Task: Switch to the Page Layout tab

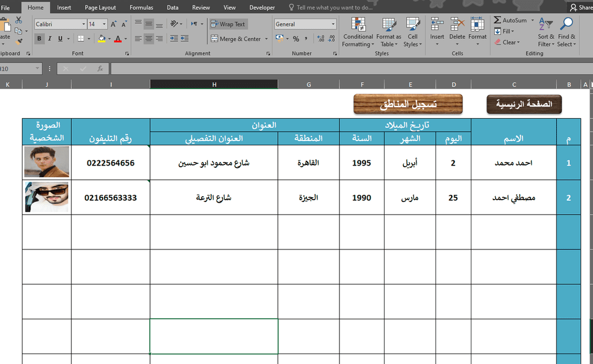Action: tap(100, 8)
